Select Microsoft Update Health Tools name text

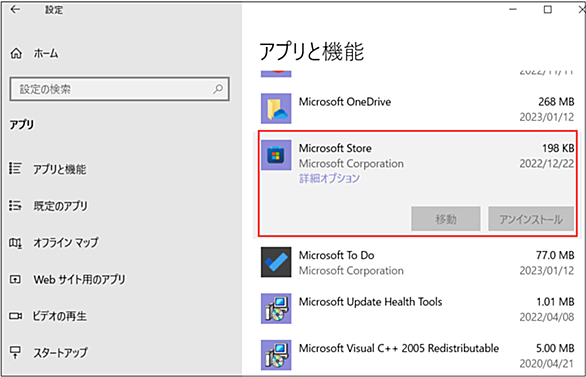click(370, 302)
